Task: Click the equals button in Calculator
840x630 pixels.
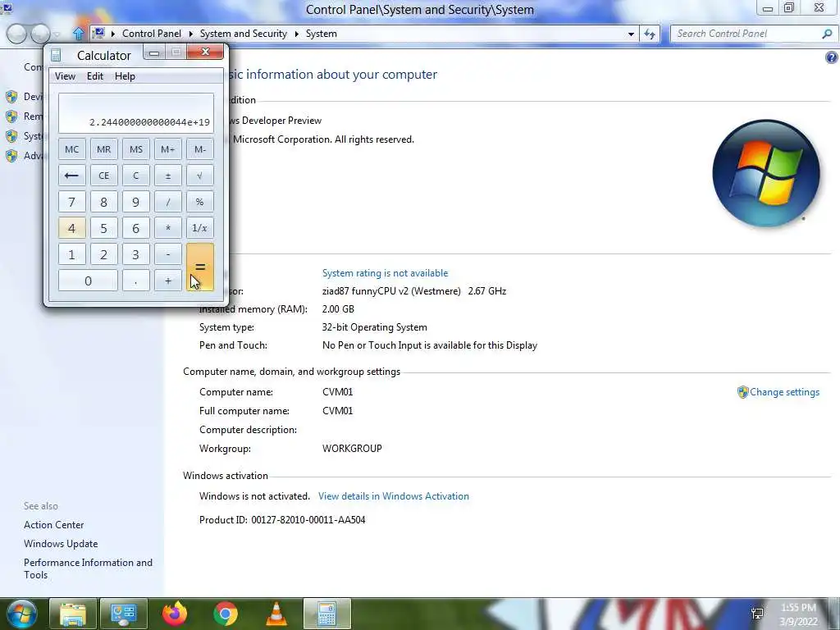Action: coord(200,267)
